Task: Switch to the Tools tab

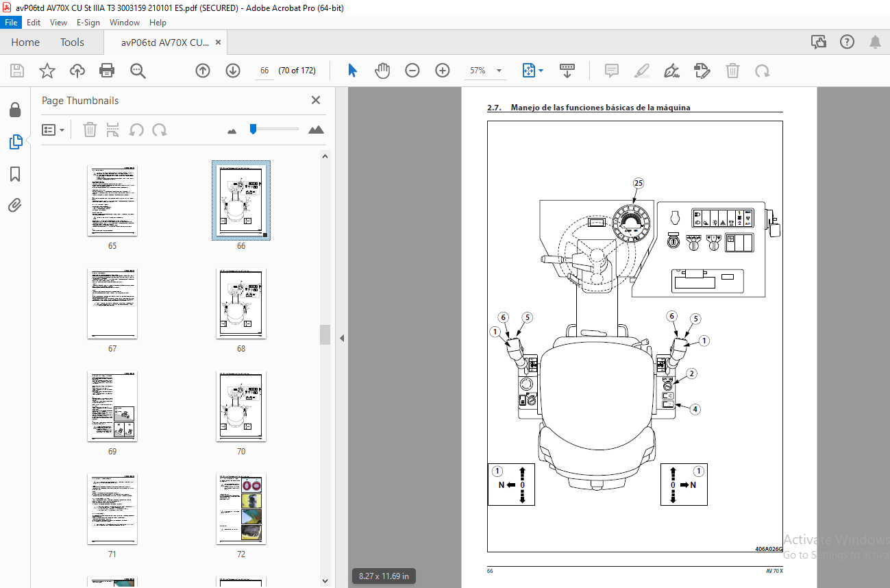Action: (x=72, y=42)
